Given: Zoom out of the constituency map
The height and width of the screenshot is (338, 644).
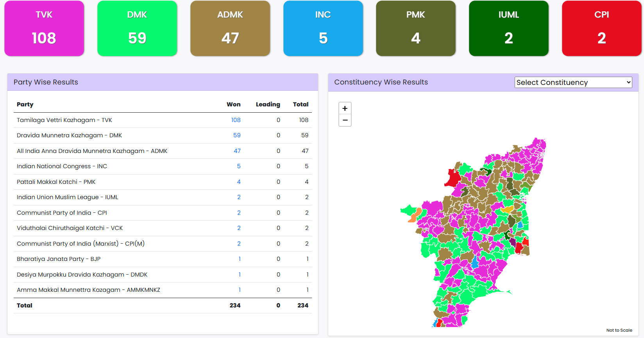Looking at the screenshot, I should click(x=345, y=120).
